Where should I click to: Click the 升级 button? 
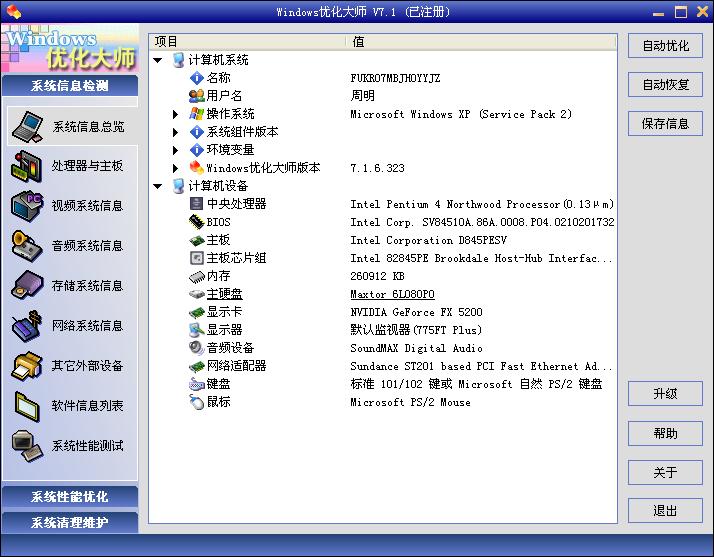pos(665,393)
